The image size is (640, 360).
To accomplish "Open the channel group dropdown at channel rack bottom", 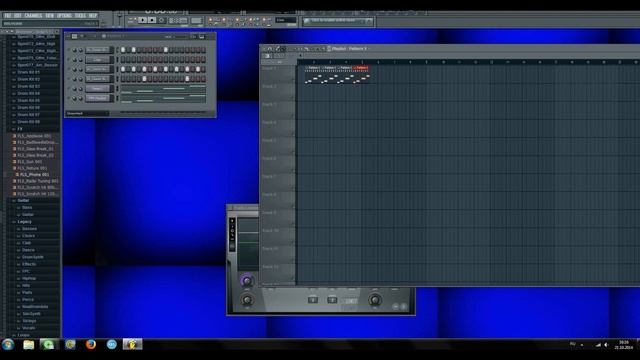I will coord(87,113).
